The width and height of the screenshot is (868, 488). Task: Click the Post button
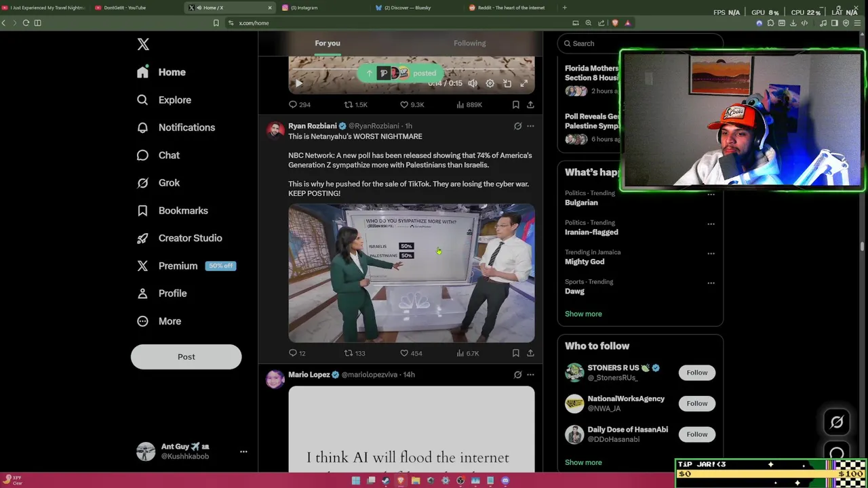point(186,357)
